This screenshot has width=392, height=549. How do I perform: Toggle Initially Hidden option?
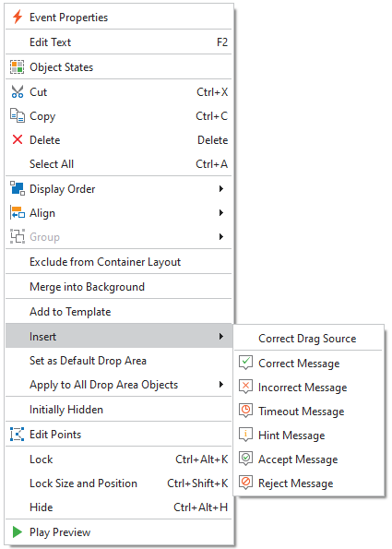pos(119,410)
